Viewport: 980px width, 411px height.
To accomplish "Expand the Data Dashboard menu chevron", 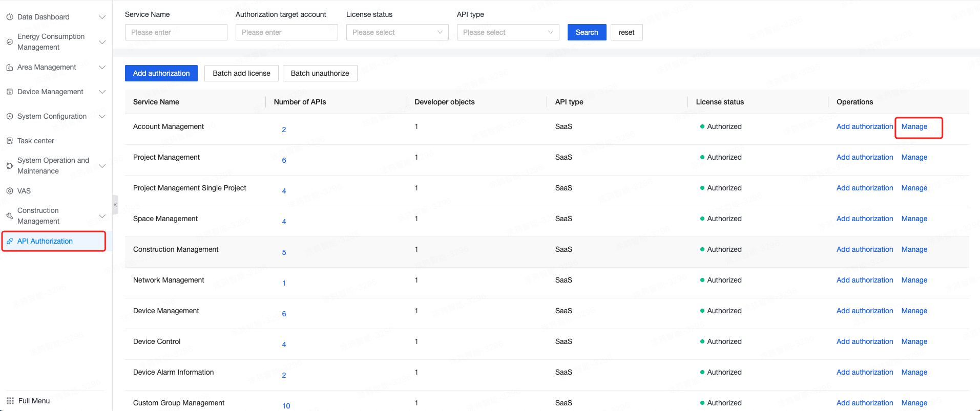I will [x=102, y=17].
